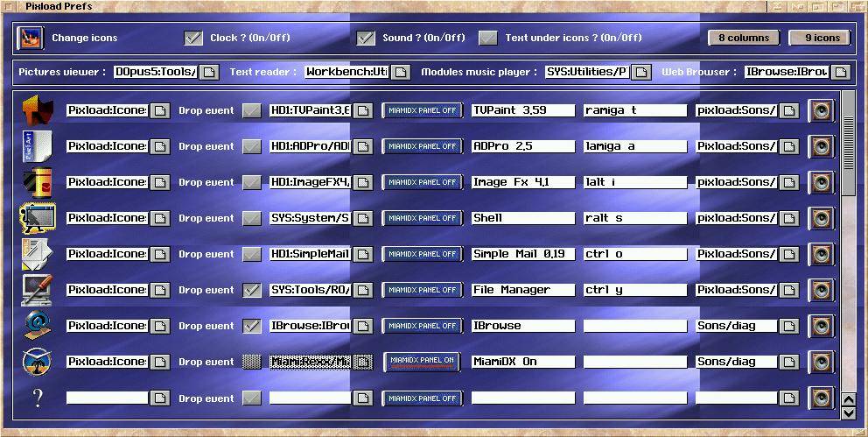The image size is (868, 437).
Task: Click the MiamiDX On row application icon
Action: coord(38,362)
